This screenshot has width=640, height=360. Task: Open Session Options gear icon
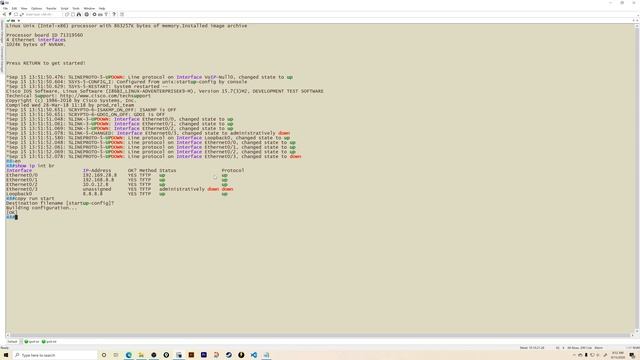pyautogui.click(x=94, y=14)
